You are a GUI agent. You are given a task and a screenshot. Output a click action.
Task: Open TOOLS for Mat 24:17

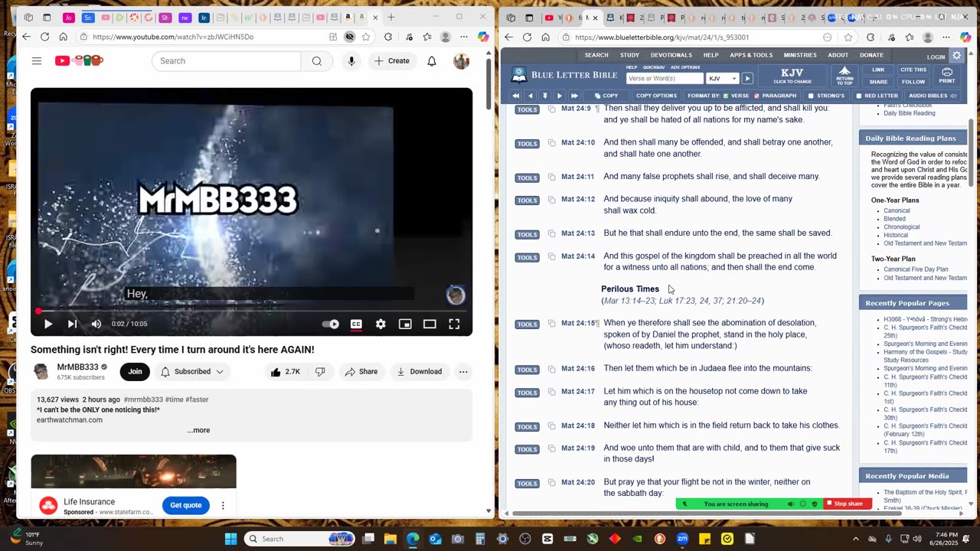pyautogui.click(x=527, y=393)
